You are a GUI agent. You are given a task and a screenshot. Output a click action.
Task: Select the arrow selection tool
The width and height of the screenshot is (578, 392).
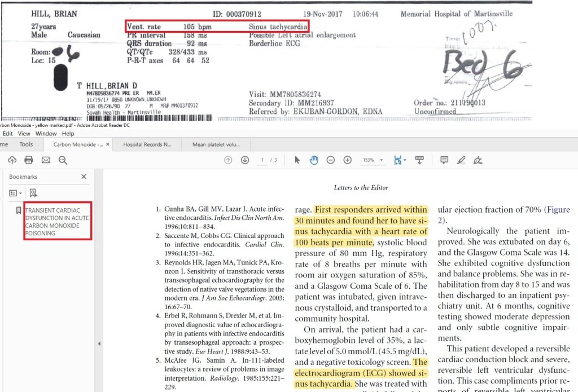click(297, 160)
